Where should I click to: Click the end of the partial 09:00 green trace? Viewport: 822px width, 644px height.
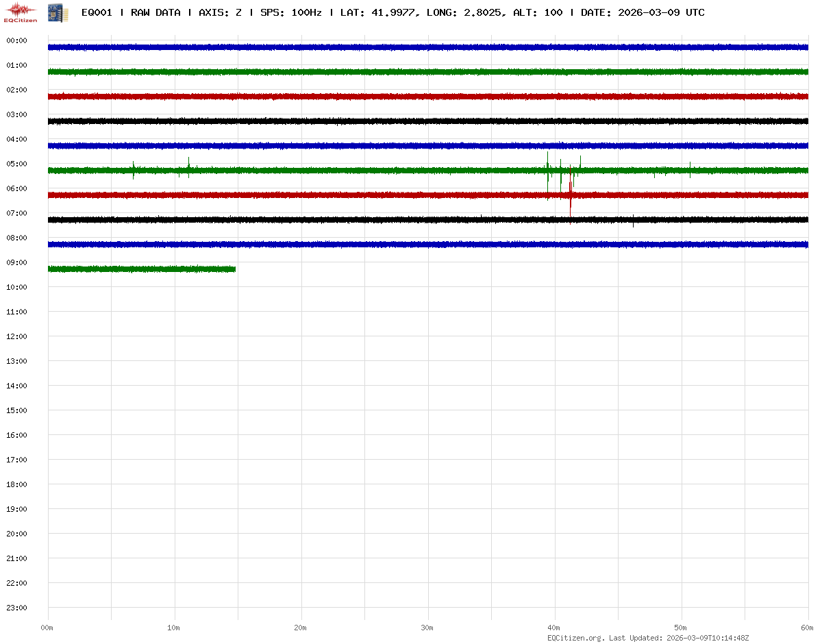(x=234, y=269)
